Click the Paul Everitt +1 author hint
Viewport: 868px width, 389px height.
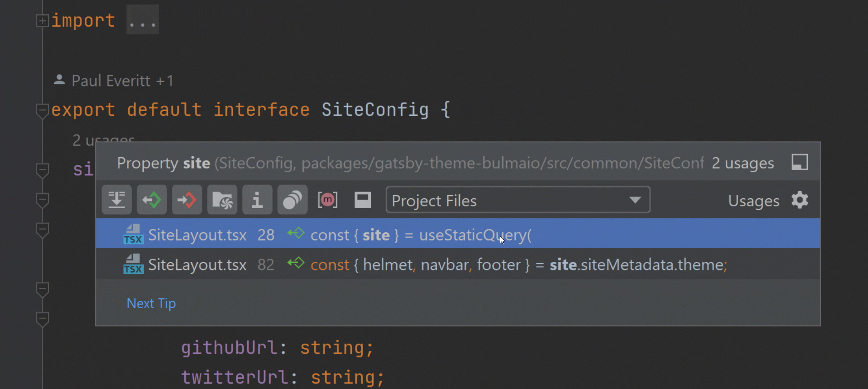click(x=122, y=81)
